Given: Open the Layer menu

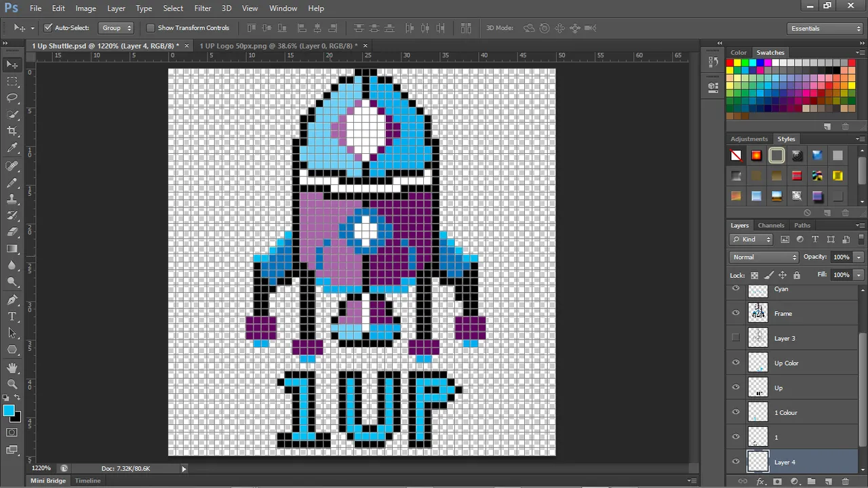Looking at the screenshot, I should [116, 8].
